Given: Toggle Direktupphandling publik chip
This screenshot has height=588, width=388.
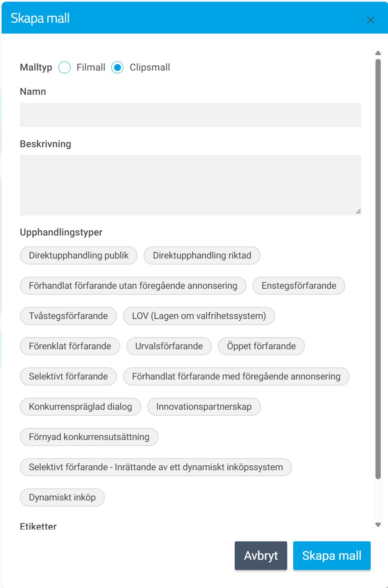Looking at the screenshot, I should point(79,255).
